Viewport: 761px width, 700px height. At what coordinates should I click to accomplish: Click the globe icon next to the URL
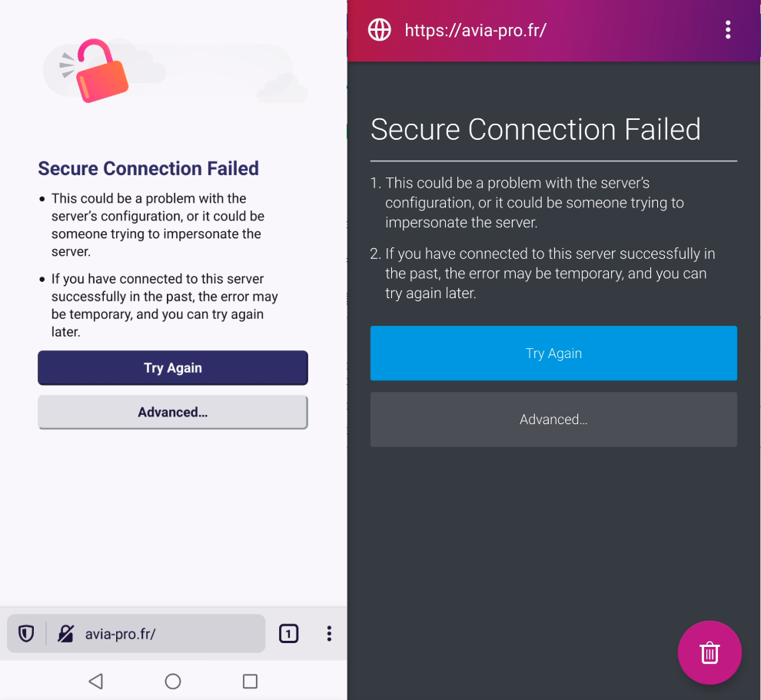coord(379,30)
